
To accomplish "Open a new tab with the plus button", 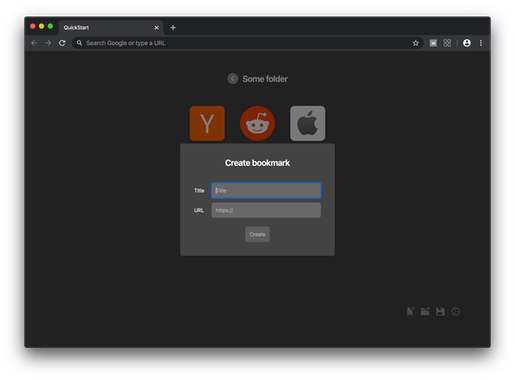I will pyautogui.click(x=173, y=28).
